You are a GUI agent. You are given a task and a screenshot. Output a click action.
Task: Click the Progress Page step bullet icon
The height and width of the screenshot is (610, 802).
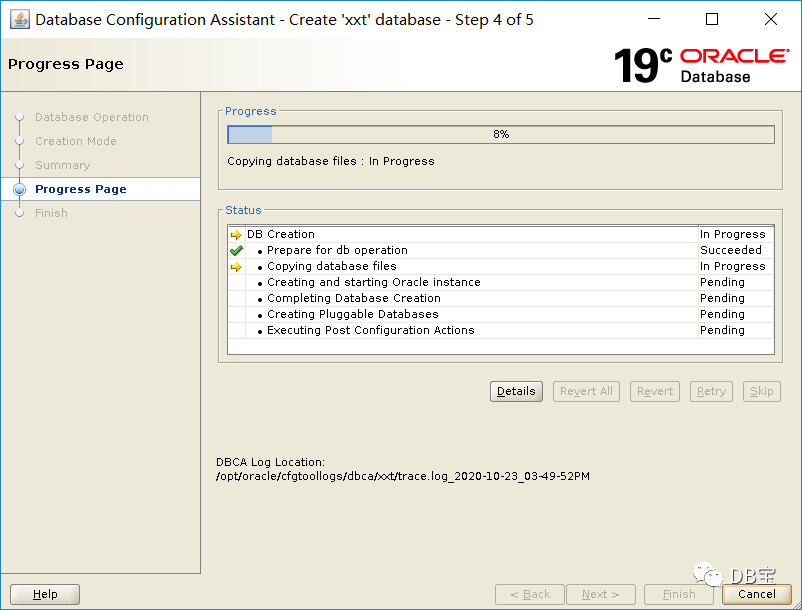[19, 189]
